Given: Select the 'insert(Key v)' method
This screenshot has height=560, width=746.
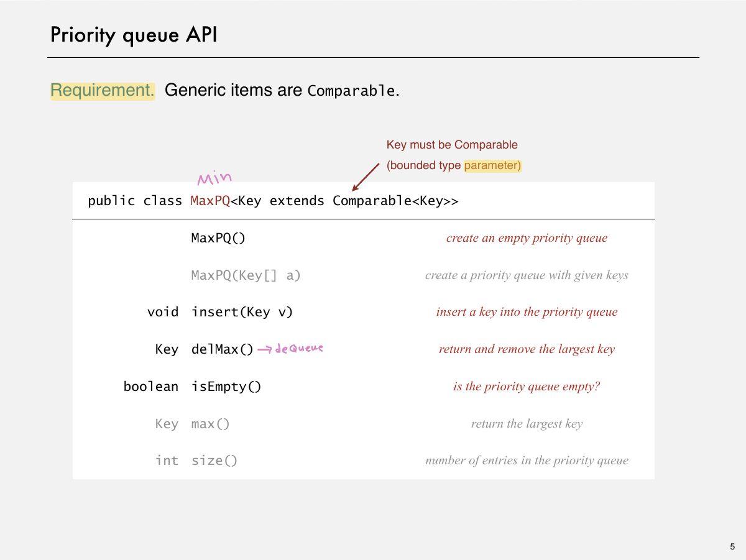Looking at the screenshot, I should pyautogui.click(x=242, y=312).
